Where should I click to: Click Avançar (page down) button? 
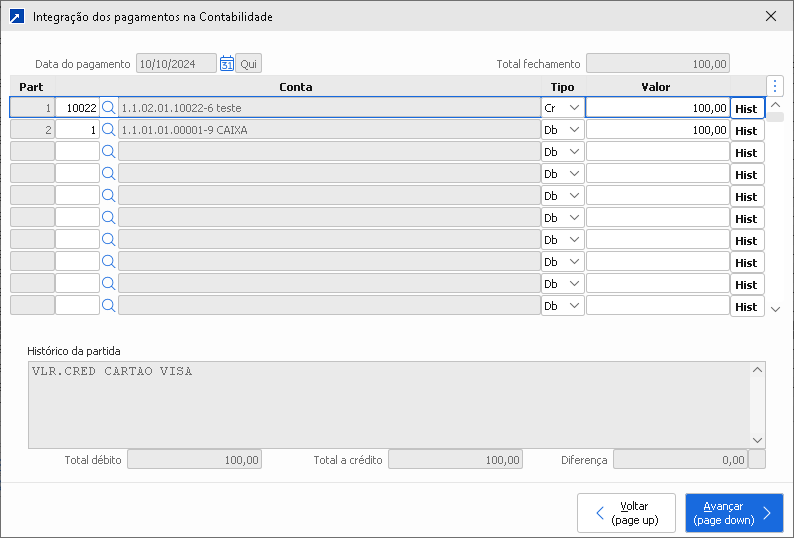coord(734,513)
